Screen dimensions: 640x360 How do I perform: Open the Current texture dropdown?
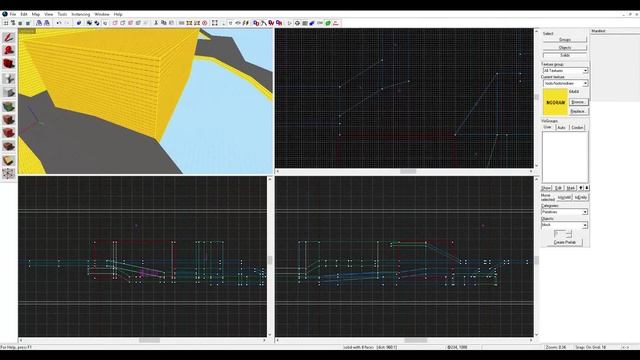pos(565,83)
